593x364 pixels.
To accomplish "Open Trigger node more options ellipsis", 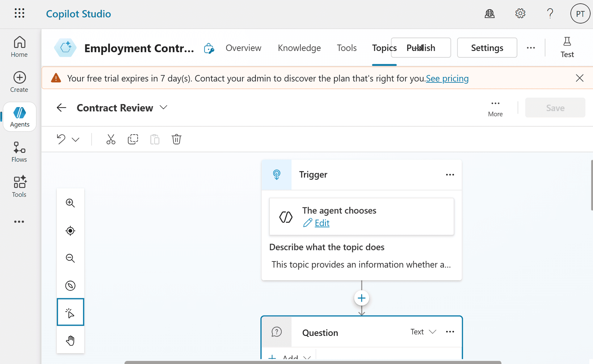I will pyautogui.click(x=450, y=175).
